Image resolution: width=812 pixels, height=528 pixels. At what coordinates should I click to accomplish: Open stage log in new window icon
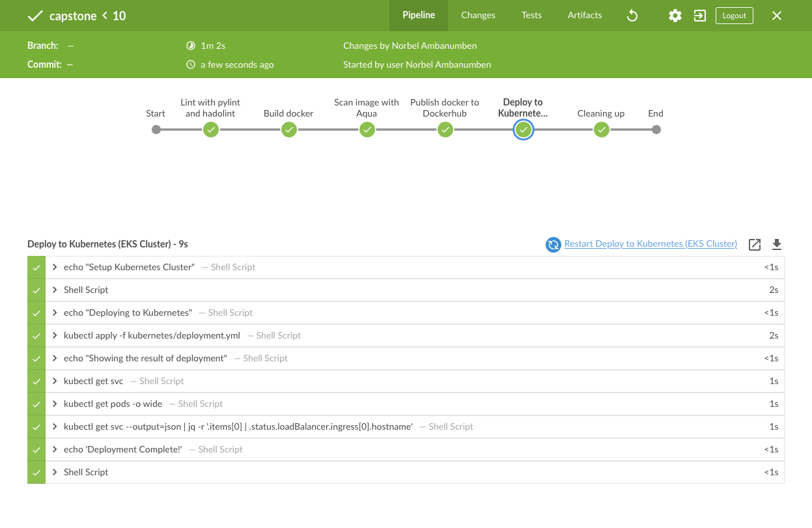click(x=755, y=245)
